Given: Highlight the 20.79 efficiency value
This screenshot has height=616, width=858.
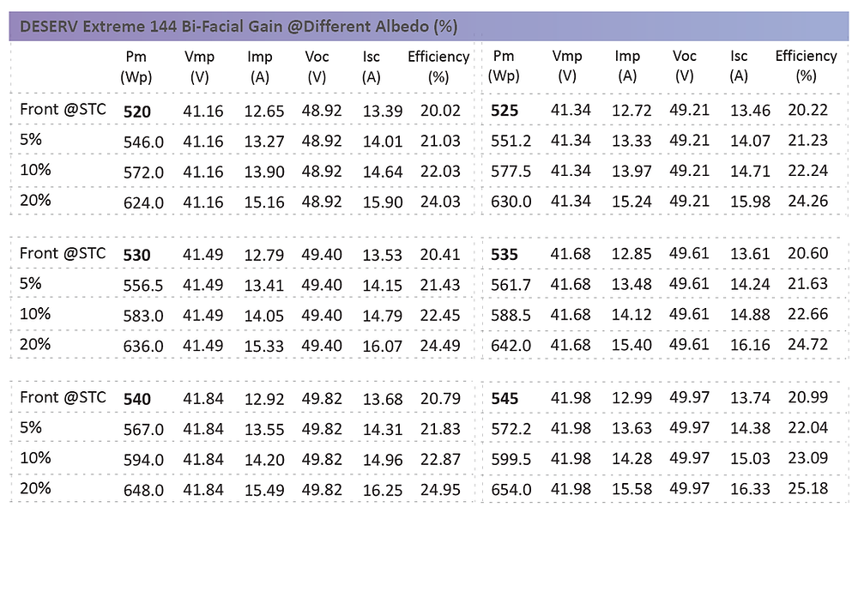Looking at the screenshot, I should coord(440,399).
